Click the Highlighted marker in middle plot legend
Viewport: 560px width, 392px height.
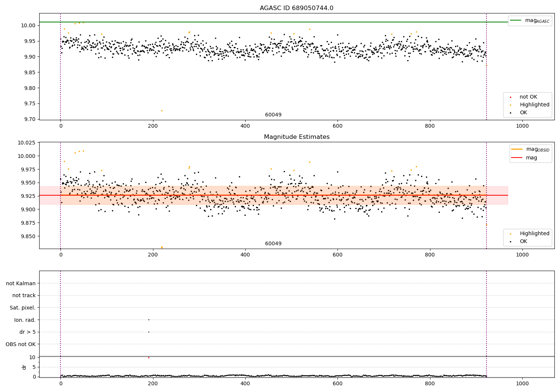511,234
